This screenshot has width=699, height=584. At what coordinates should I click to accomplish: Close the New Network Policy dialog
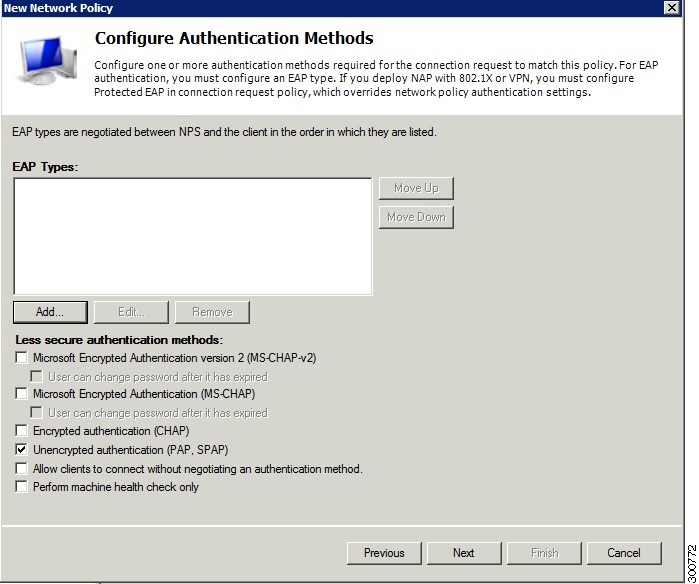(x=671, y=8)
